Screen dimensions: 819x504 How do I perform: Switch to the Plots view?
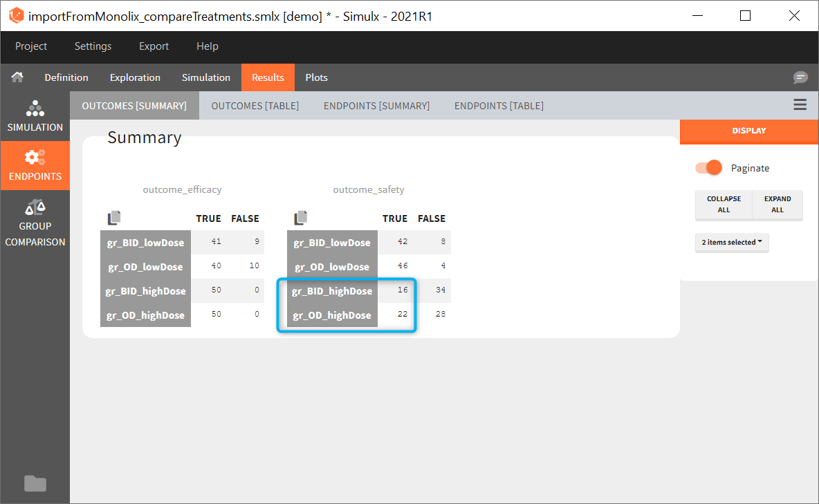316,77
